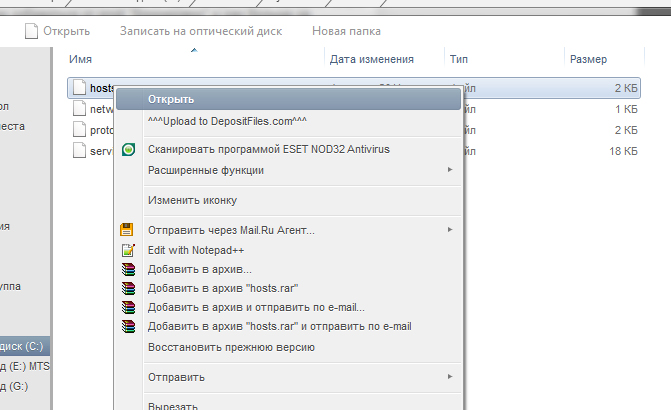Click the hosts file icon
The image size is (671, 410).
pyautogui.click(x=80, y=88)
